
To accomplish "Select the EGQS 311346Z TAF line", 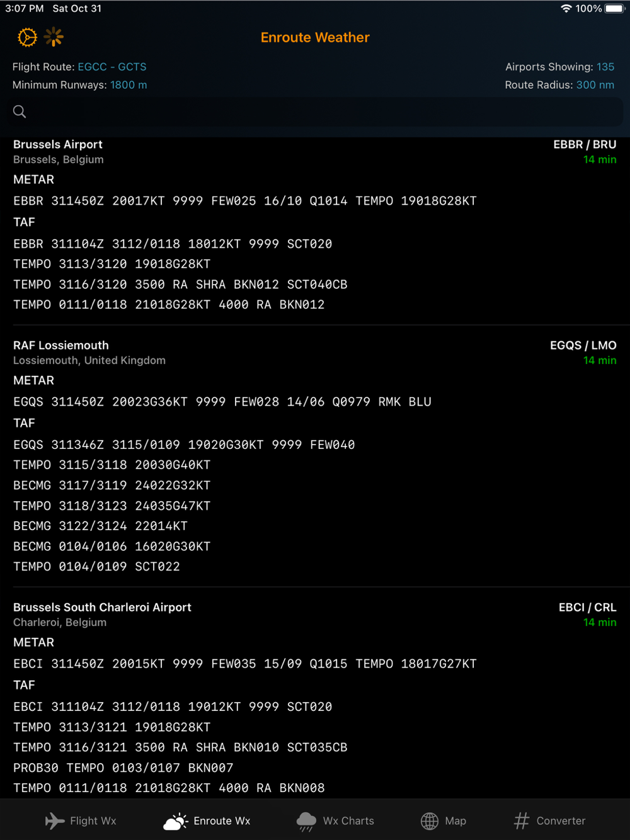I will coord(184,445).
